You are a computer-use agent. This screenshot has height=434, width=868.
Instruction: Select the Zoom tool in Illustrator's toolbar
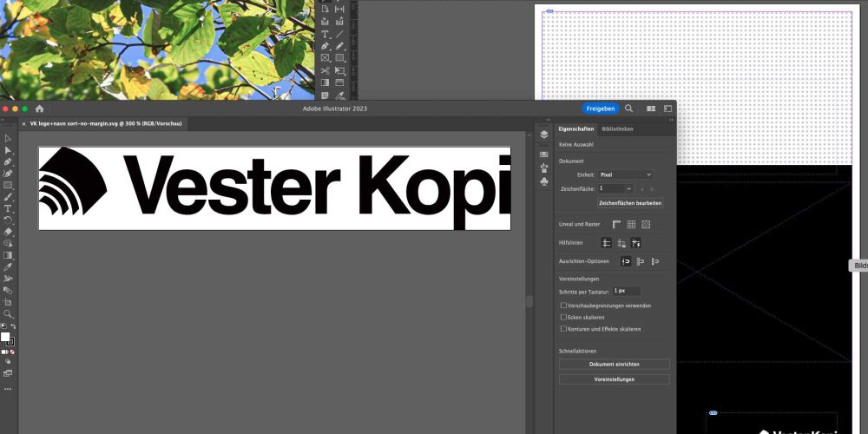pos(8,313)
